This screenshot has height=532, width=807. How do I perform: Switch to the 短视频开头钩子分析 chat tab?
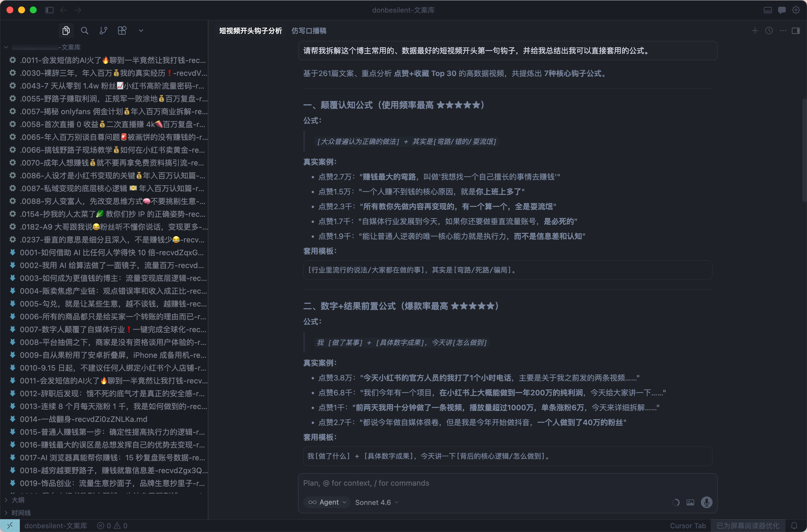coord(250,31)
